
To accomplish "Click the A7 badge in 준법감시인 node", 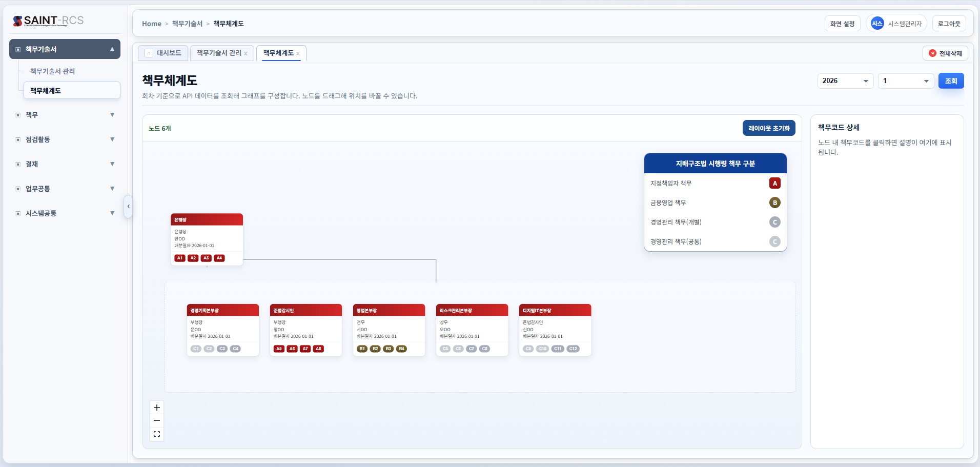I will coord(305,349).
